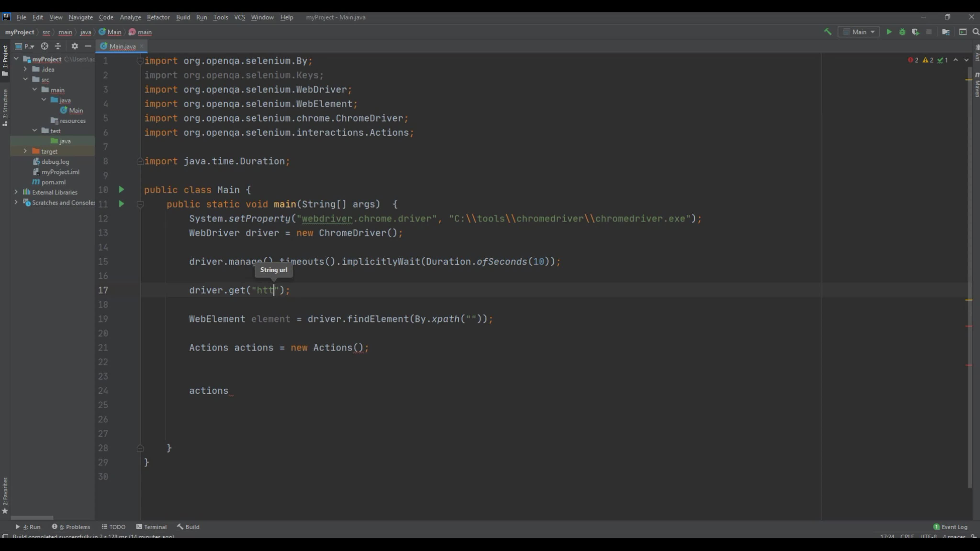The height and width of the screenshot is (551, 980).
Task: Click the Project panel horizontal scrollbar
Action: pyautogui.click(x=32, y=518)
